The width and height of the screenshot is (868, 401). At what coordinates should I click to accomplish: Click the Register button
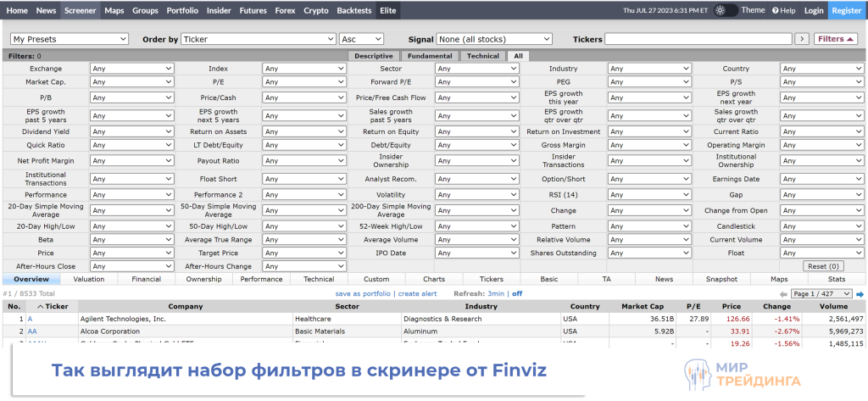pos(846,10)
